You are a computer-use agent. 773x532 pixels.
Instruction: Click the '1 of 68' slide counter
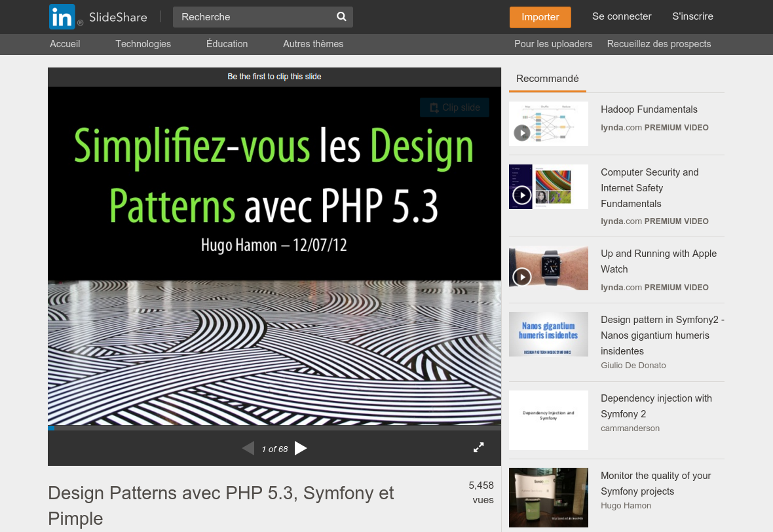[274, 449]
